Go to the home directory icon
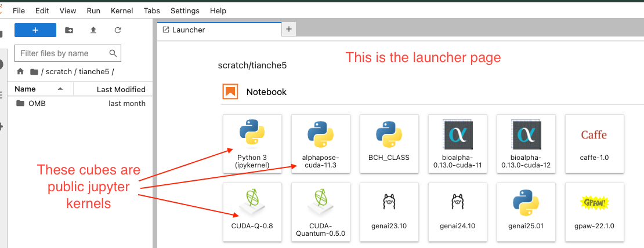This screenshot has width=644, height=248. tap(20, 71)
